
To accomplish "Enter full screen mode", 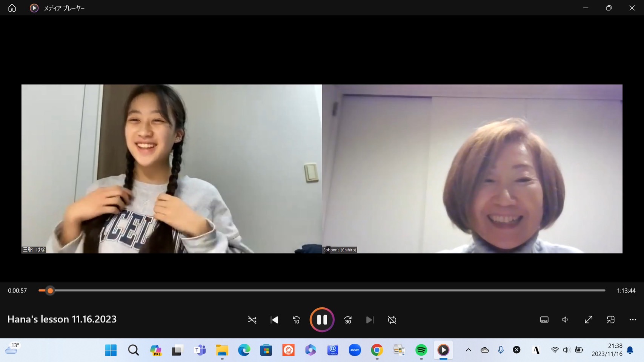I will coord(588,320).
